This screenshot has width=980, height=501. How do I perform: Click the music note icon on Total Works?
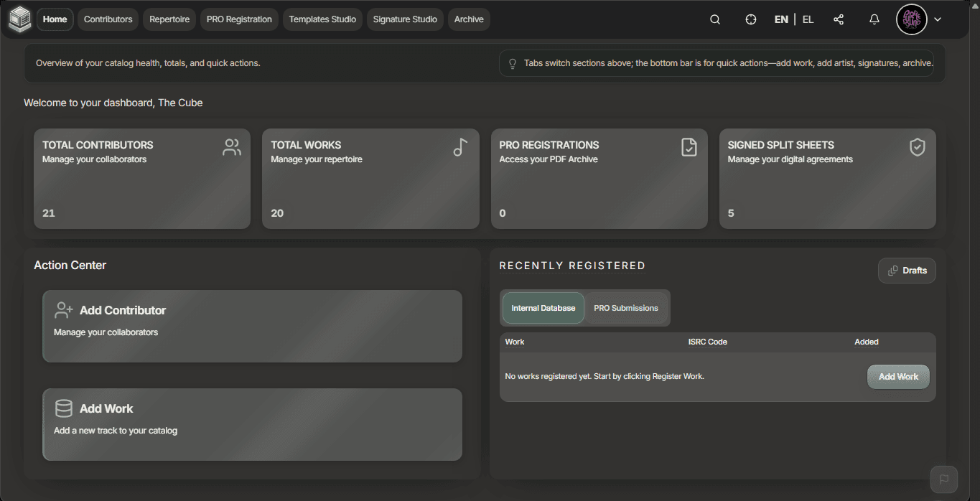tap(460, 147)
